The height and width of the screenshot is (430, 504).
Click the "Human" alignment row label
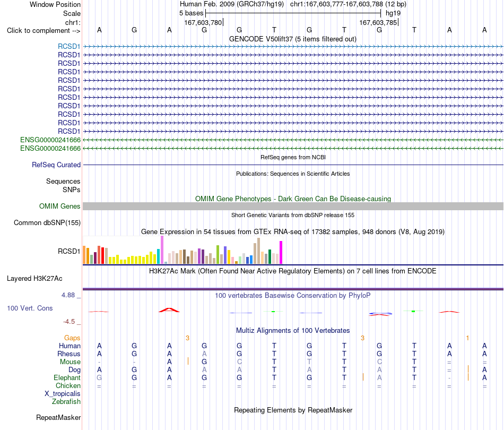69,346
